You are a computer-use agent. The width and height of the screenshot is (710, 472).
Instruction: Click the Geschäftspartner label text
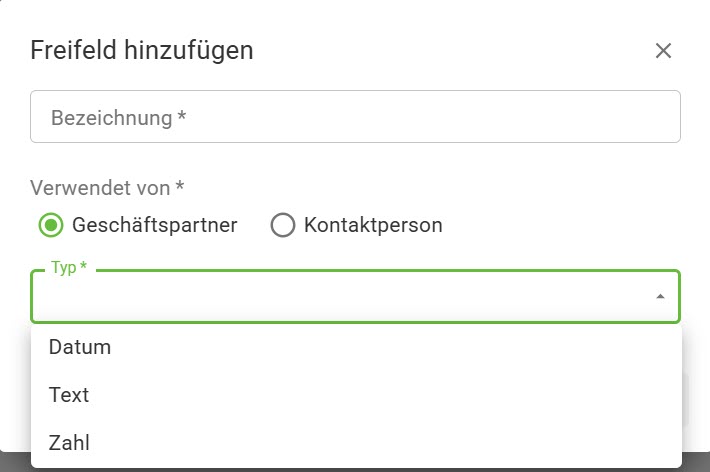(154, 225)
